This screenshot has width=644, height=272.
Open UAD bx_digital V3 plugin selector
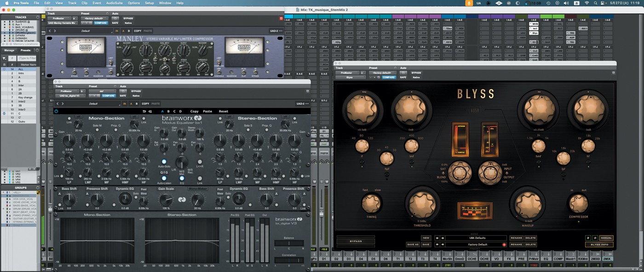point(70,96)
